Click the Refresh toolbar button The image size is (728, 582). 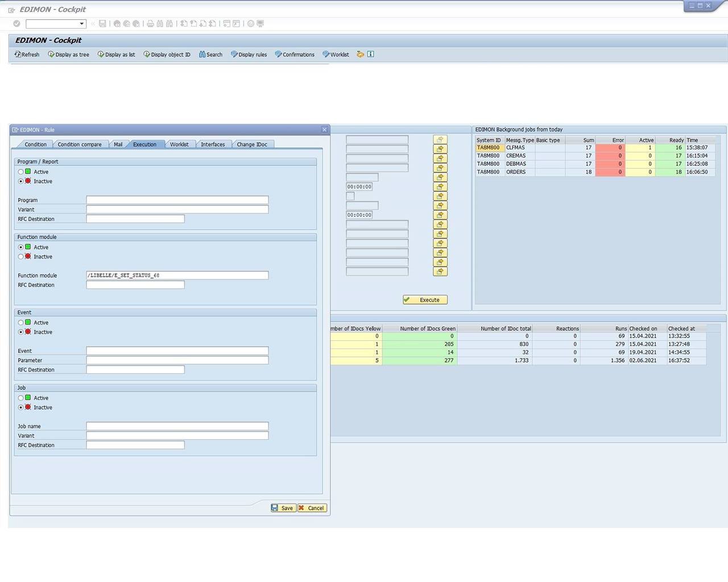pyautogui.click(x=27, y=55)
